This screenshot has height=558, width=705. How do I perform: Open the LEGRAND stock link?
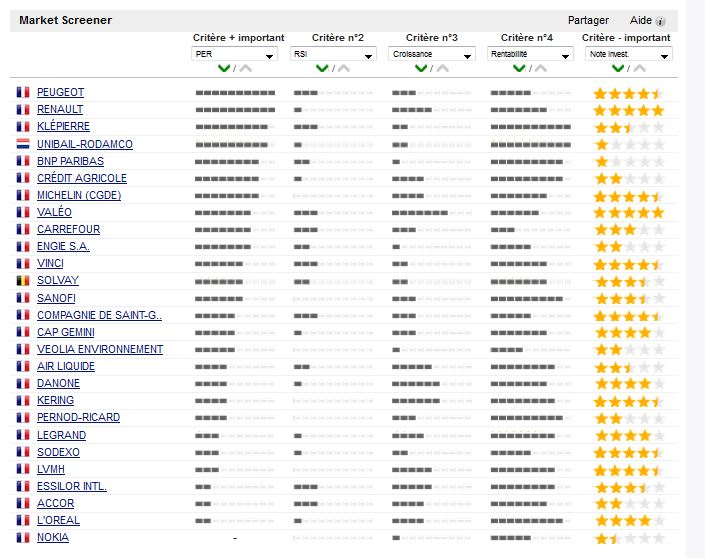point(61,435)
